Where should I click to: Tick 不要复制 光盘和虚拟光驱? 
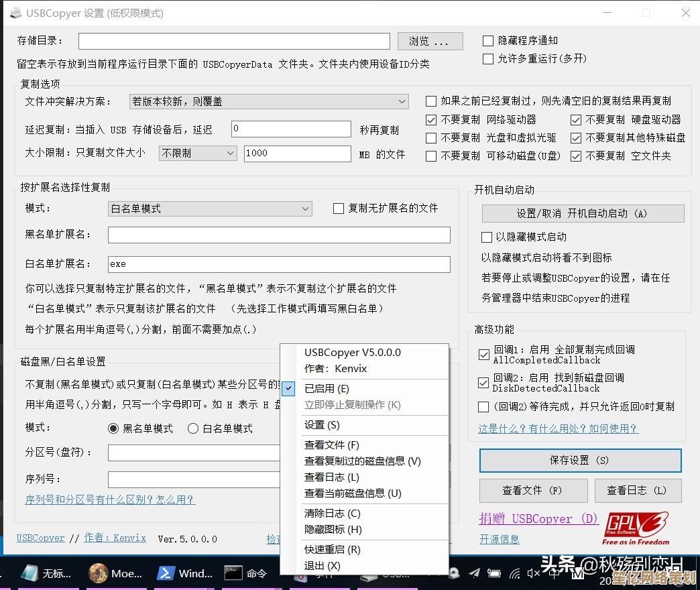[x=431, y=138]
